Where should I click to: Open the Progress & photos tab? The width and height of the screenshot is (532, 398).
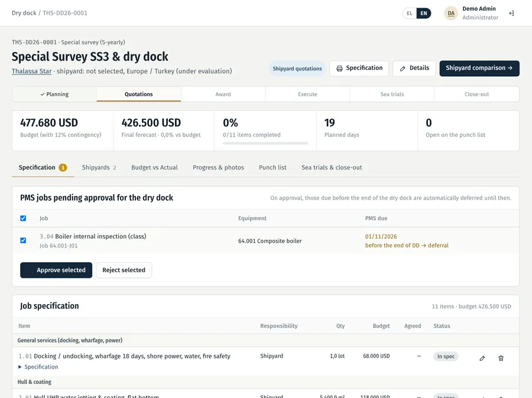click(x=218, y=168)
